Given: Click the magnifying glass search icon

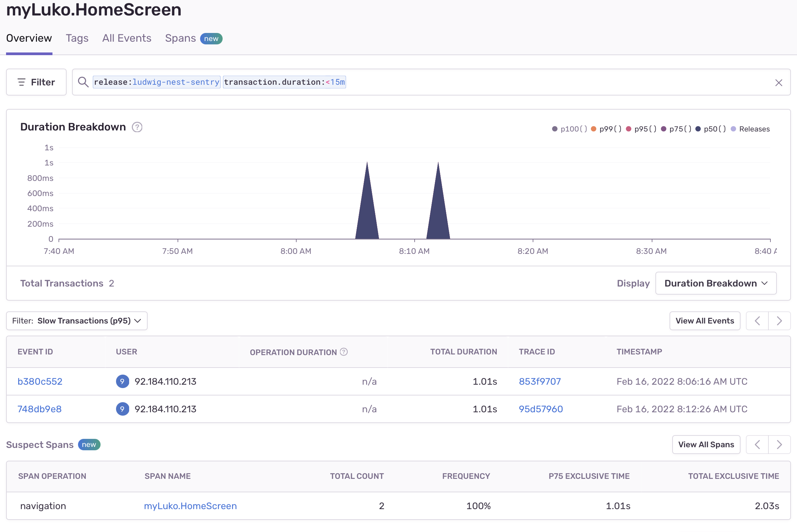Looking at the screenshot, I should 83,82.
